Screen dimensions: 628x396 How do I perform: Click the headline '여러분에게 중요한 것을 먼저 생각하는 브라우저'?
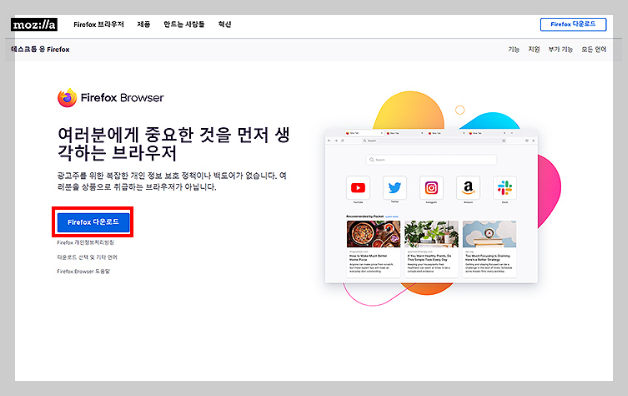173,144
